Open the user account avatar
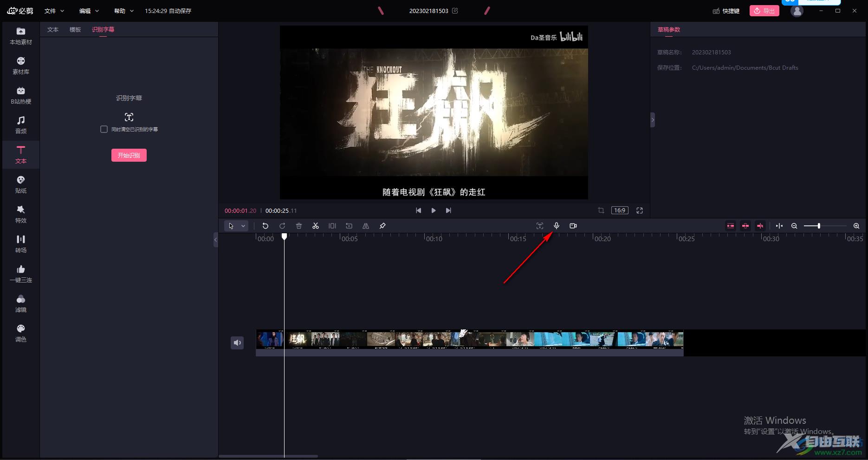 797,11
